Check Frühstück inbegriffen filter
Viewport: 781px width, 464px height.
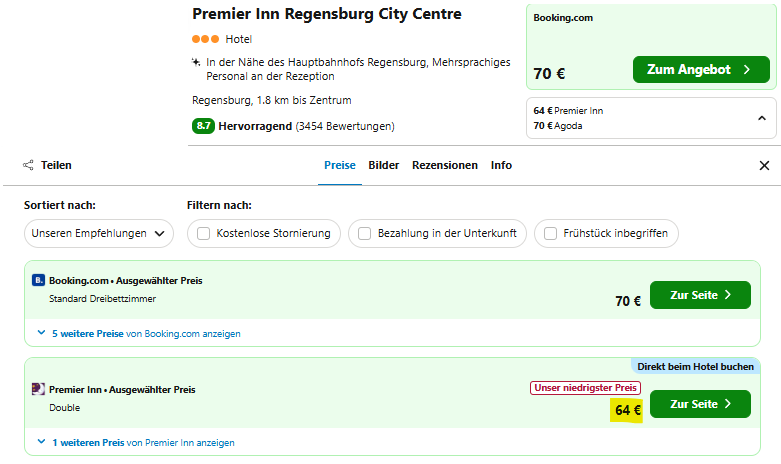click(551, 234)
